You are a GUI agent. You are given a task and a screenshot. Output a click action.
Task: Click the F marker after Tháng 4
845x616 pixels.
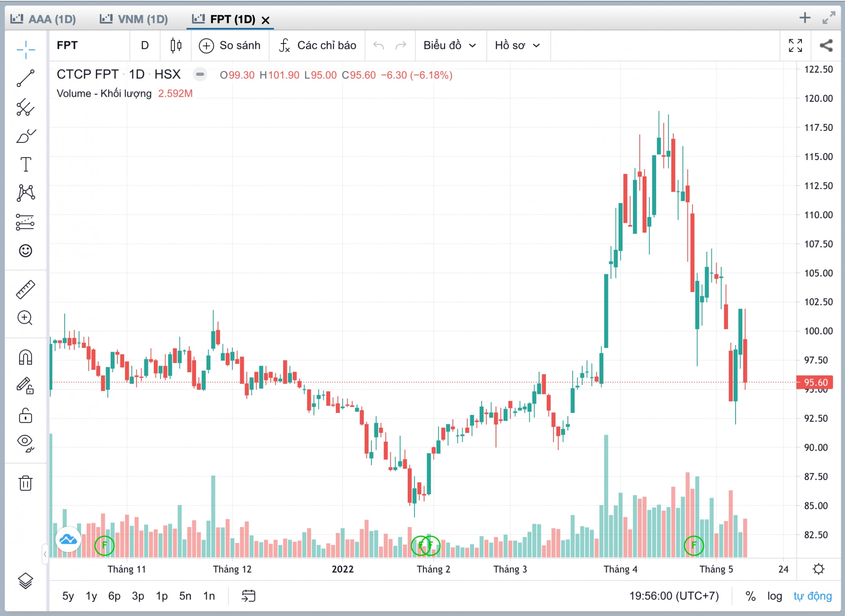693,545
